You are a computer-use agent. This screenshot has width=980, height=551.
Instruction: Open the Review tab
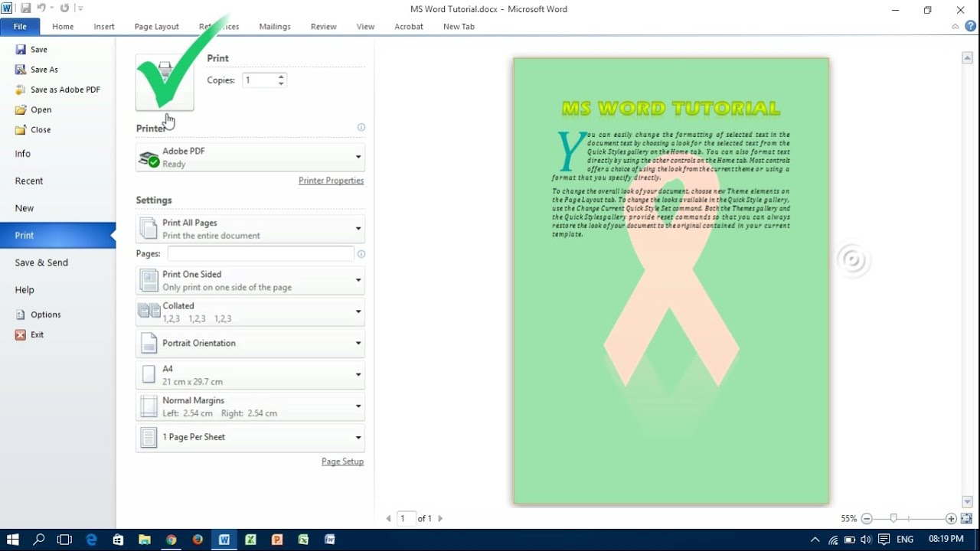(323, 26)
